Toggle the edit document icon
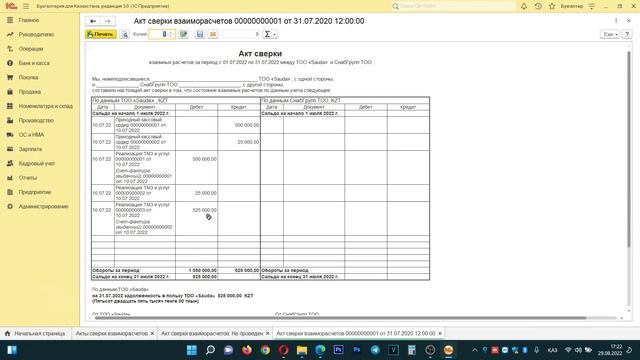The image size is (640, 360). pos(184,34)
